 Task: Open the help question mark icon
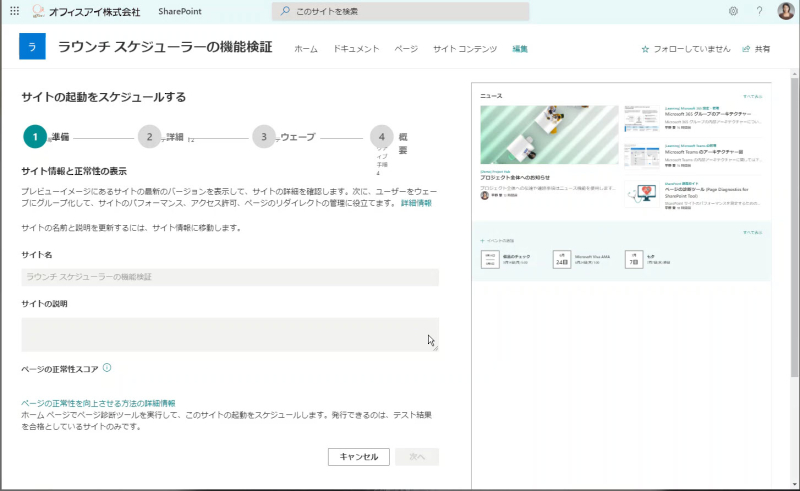tap(759, 11)
